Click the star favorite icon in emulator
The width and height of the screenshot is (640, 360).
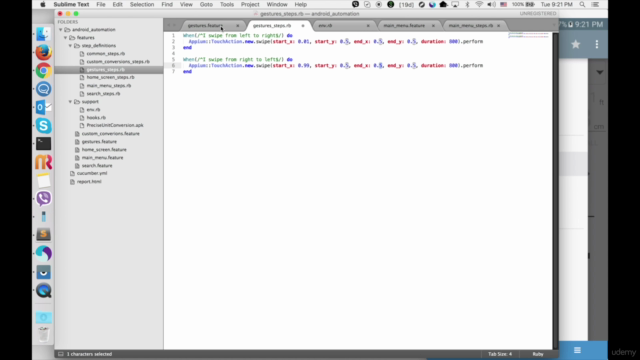(576, 44)
